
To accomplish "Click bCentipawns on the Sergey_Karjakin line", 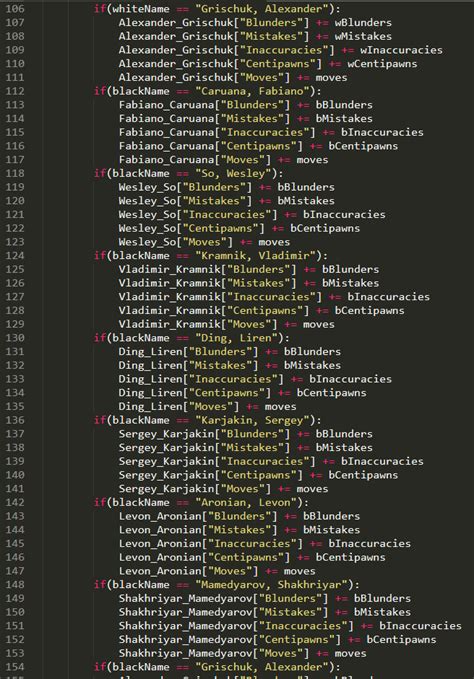I will point(363,475).
